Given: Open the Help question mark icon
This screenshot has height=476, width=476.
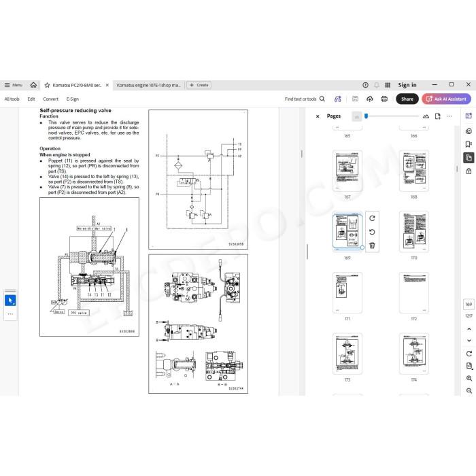Looking at the screenshot, I should pyautogui.click(x=366, y=85).
